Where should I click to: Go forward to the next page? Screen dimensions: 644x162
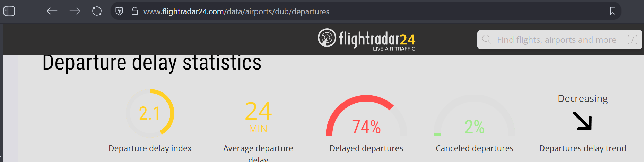[x=75, y=11]
